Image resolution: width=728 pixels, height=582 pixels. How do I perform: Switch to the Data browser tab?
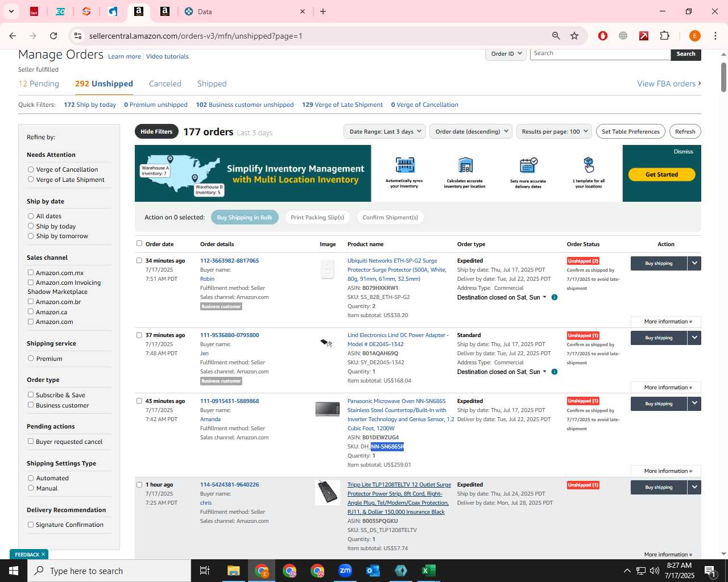click(245, 11)
